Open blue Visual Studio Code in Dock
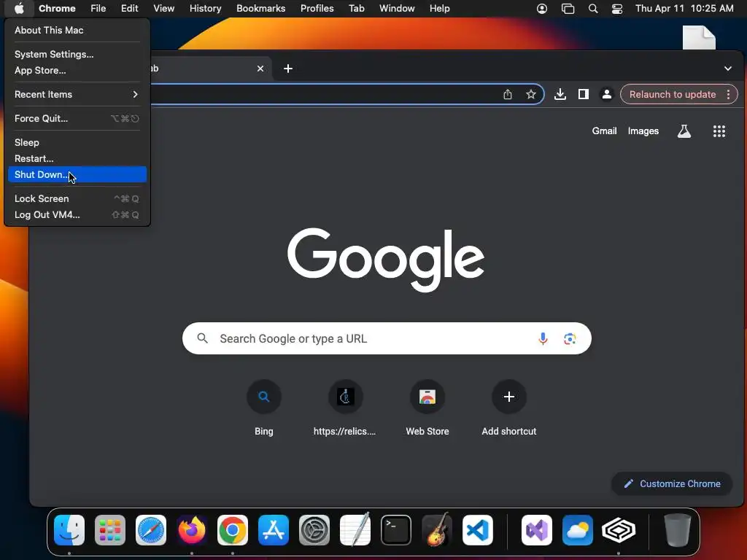The image size is (747, 560). click(x=478, y=530)
